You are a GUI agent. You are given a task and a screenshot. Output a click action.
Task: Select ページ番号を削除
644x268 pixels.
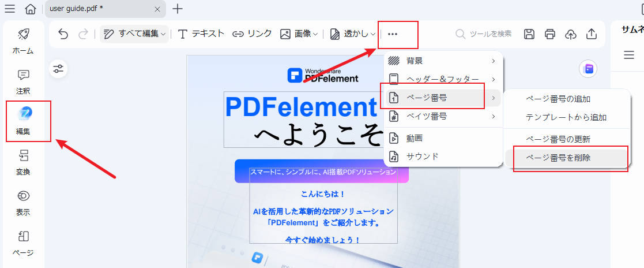pyautogui.click(x=566, y=157)
